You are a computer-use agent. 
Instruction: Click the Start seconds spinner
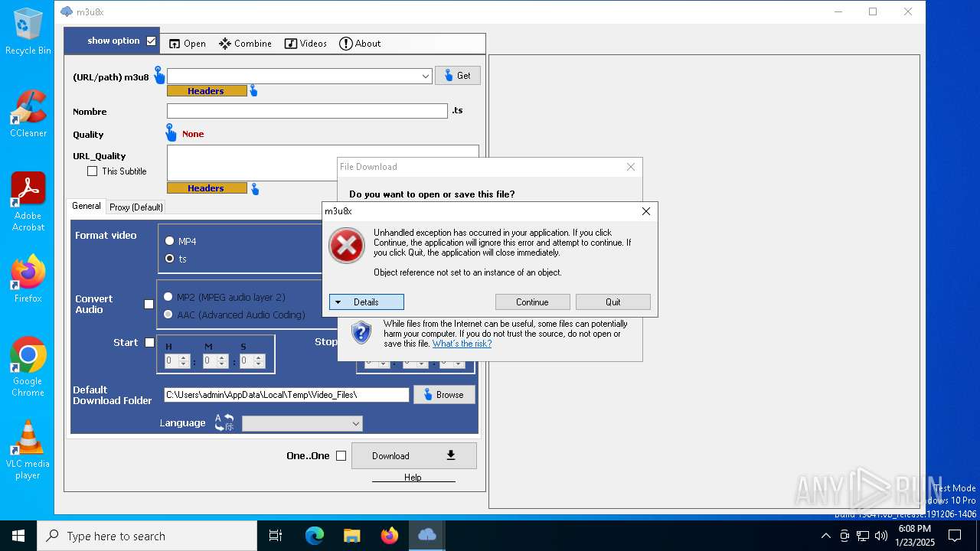point(252,361)
